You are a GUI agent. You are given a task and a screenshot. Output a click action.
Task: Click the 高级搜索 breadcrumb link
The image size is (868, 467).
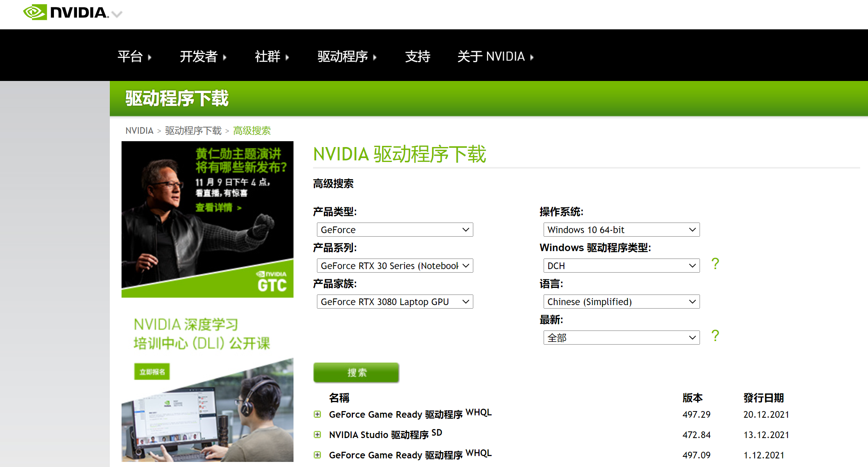click(x=252, y=131)
